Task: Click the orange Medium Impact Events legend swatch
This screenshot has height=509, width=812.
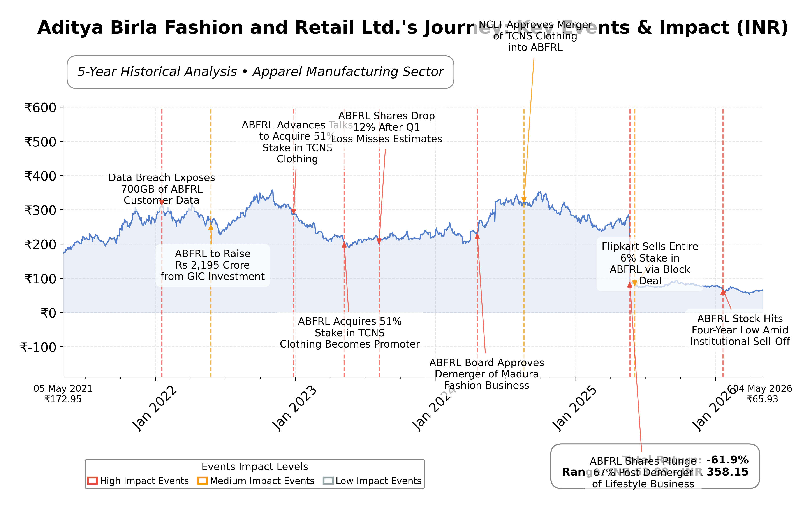Action: coord(203,481)
